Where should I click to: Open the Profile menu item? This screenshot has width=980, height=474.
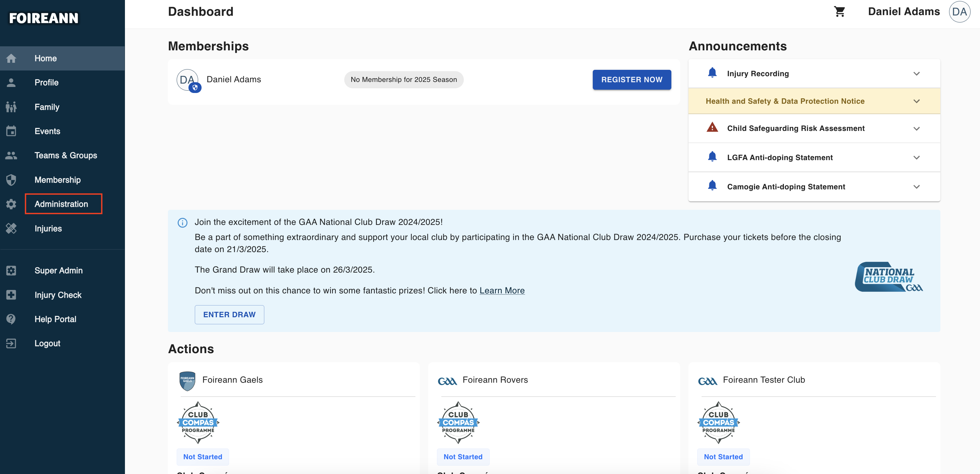point(62,83)
